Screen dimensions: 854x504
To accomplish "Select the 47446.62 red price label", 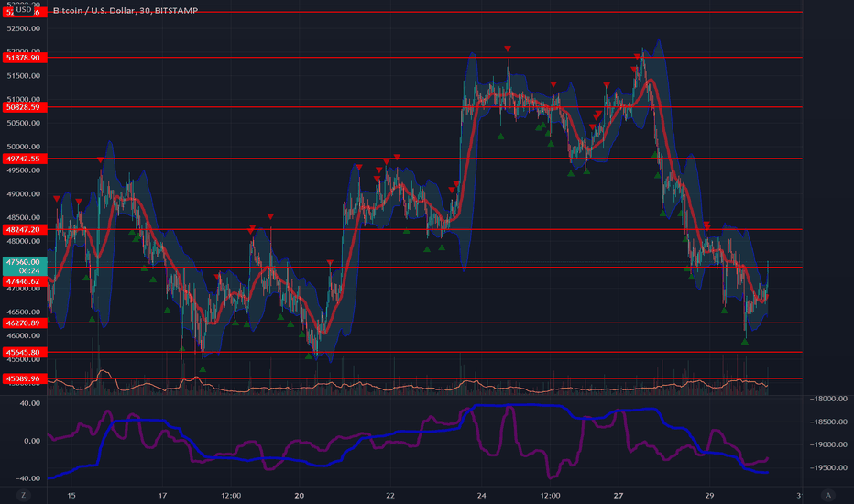I will click(x=24, y=281).
